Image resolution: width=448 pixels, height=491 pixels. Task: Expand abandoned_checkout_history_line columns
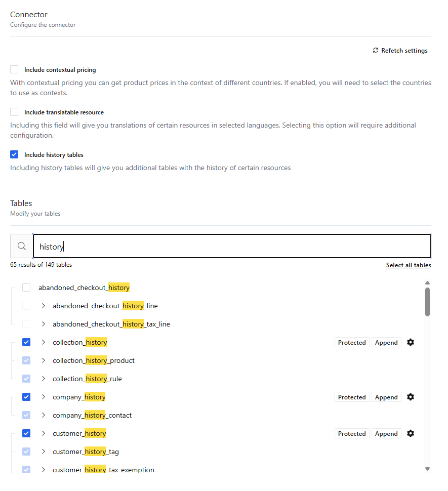[44, 306]
